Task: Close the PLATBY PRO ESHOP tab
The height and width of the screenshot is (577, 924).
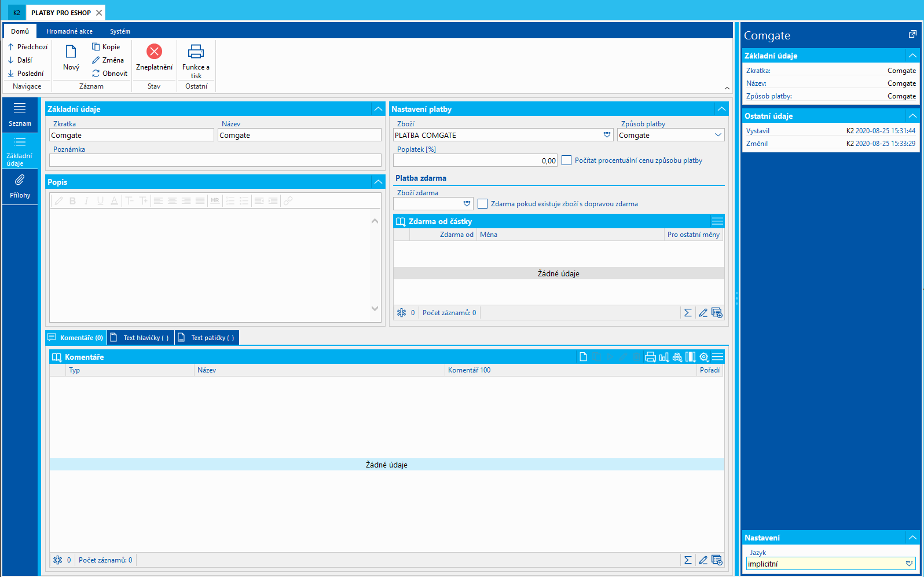Action: pyautogui.click(x=99, y=13)
